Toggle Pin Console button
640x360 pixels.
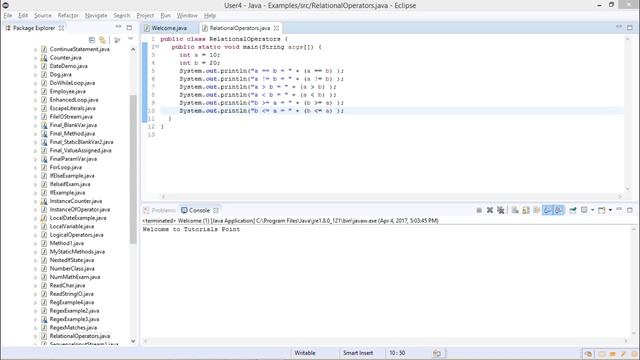[573, 210]
